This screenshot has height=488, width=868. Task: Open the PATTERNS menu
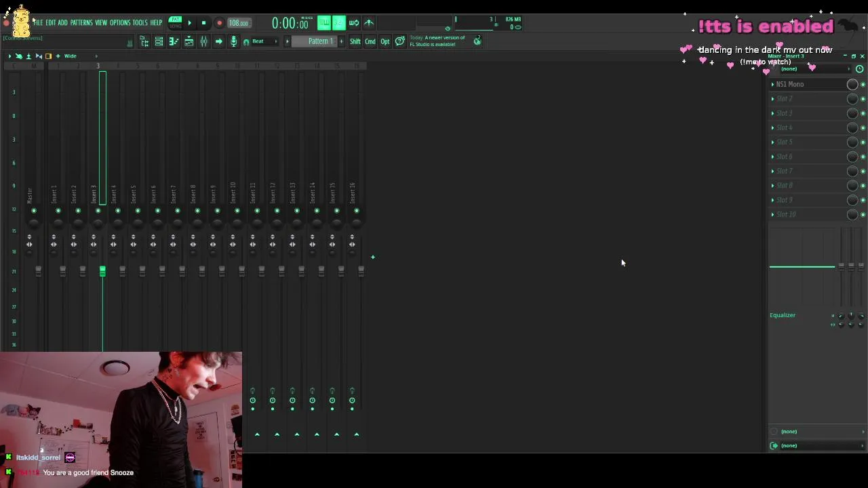[81, 23]
